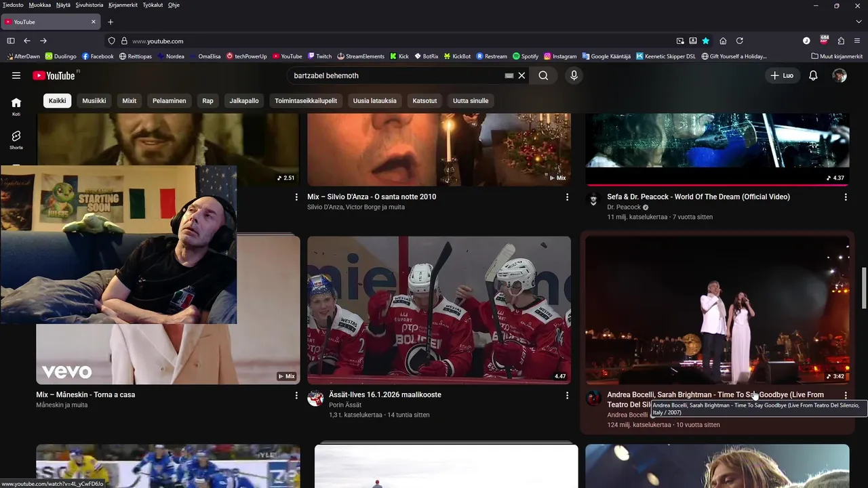The width and height of the screenshot is (868, 488).
Task: Create content with the Luo button
Action: (x=782, y=75)
